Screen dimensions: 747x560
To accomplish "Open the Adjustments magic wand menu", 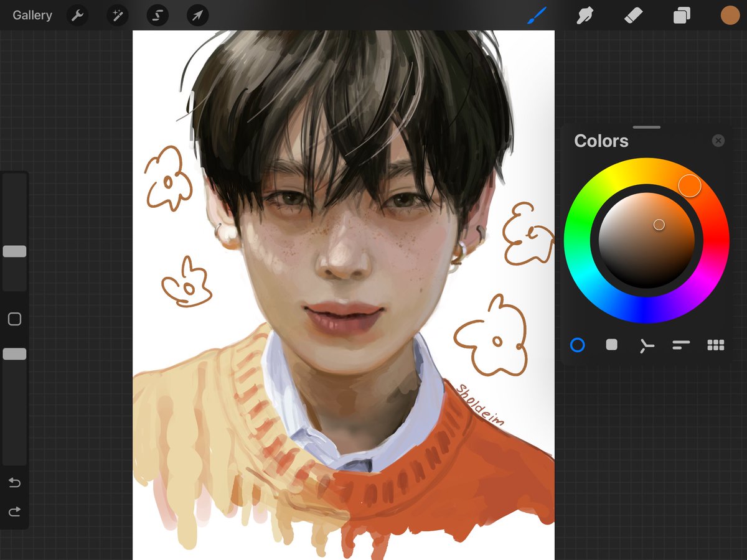I will 117,16.
